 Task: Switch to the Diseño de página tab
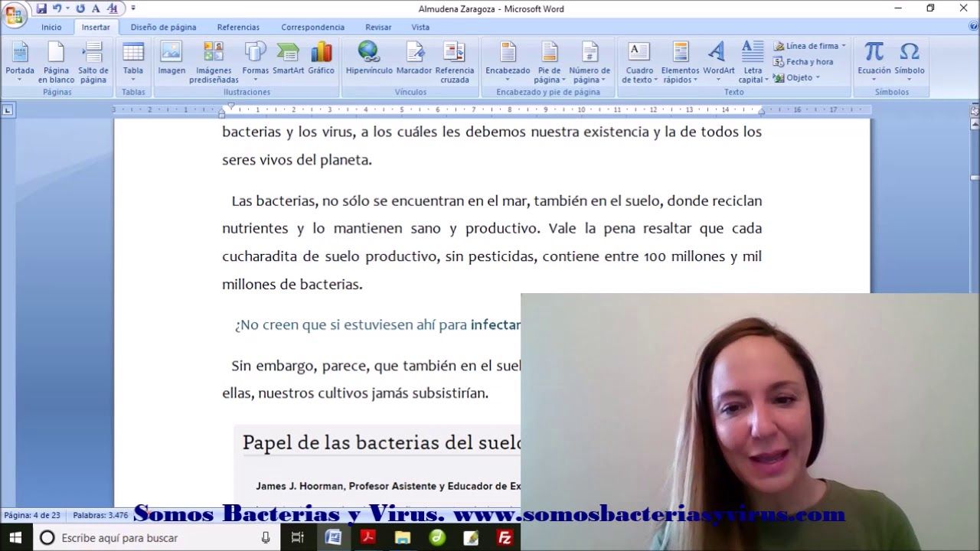coord(163,27)
